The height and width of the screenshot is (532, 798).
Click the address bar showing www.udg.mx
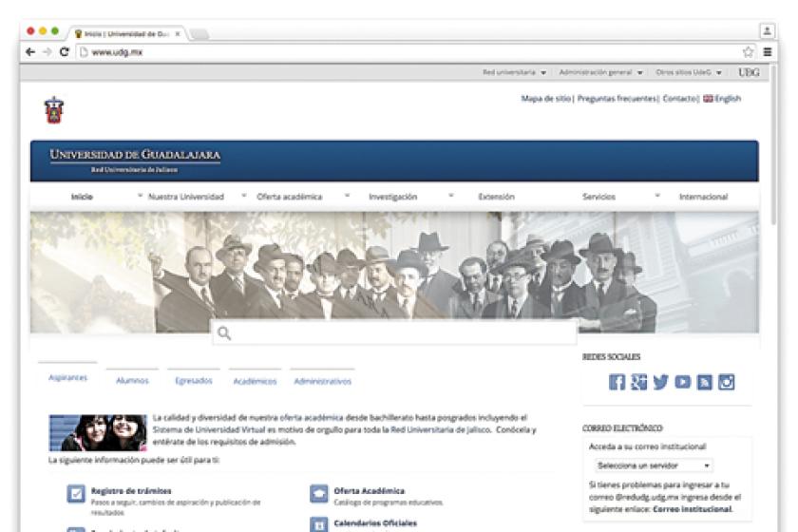(x=408, y=52)
